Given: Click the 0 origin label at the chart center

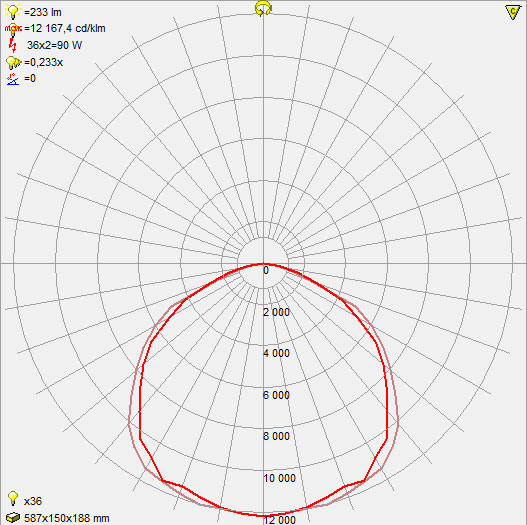Looking at the screenshot, I should tap(266, 270).
